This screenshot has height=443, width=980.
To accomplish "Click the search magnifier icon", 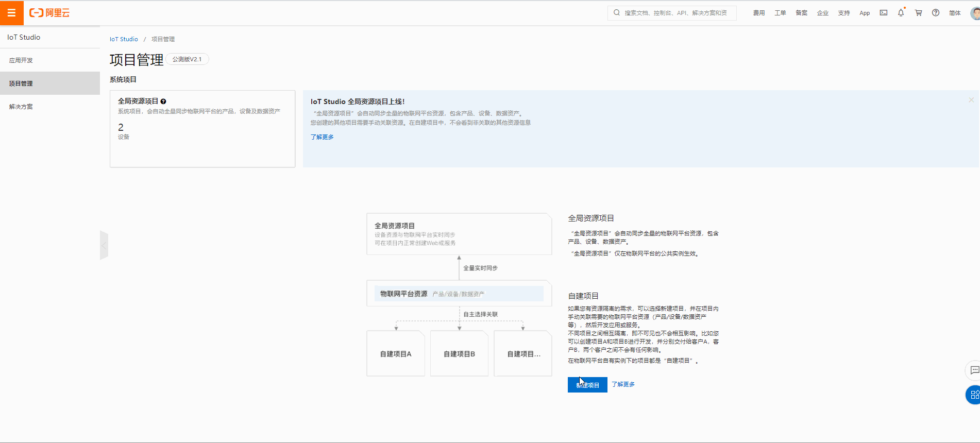I will coord(617,13).
